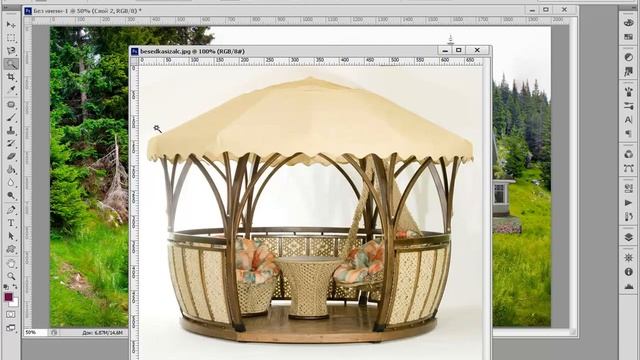Image resolution: width=640 pixels, height=360 pixels.
Task: Open the Layers panel icon
Action: pos(629,237)
